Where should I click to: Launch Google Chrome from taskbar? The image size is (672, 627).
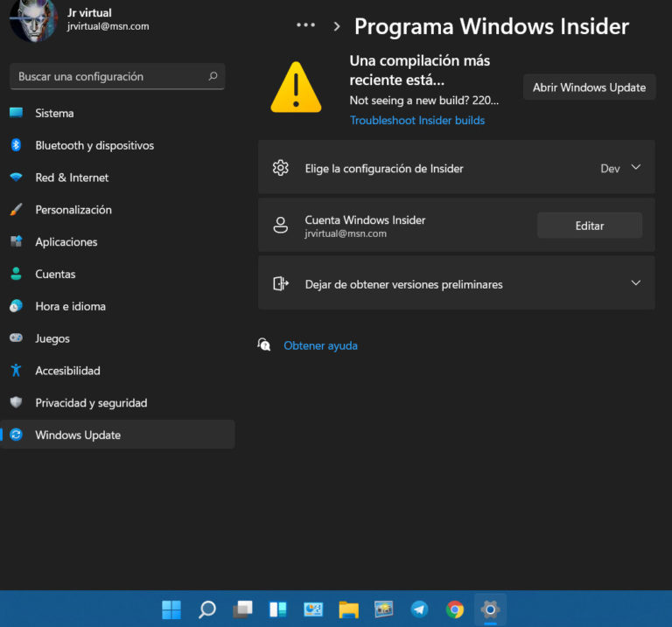point(455,609)
